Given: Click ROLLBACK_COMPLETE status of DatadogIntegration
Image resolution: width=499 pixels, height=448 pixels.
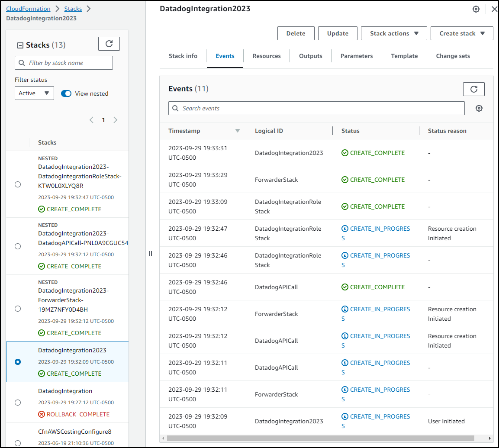Looking at the screenshot, I should click(x=74, y=414).
